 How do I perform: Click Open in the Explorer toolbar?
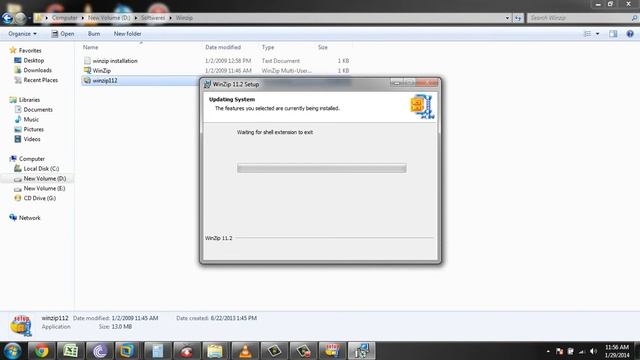[x=62, y=34]
